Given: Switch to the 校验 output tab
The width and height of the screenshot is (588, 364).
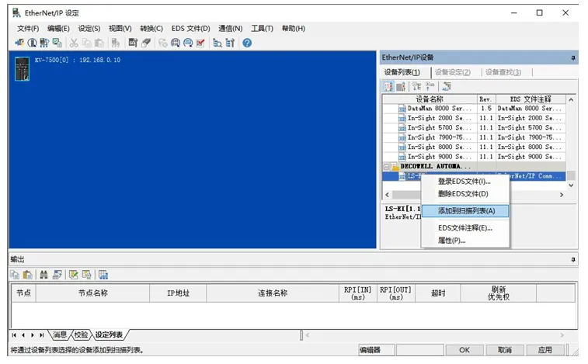Looking at the screenshot, I should coord(81,335).
